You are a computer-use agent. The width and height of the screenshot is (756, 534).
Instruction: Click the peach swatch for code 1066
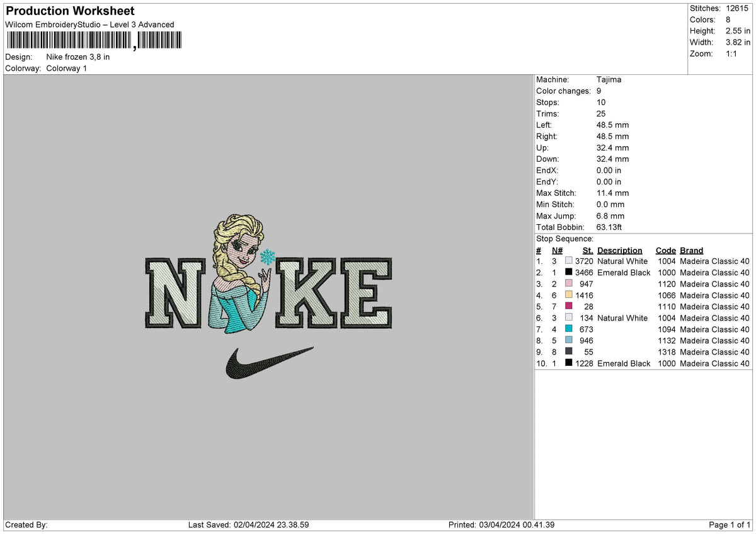(x=569, y=295)
